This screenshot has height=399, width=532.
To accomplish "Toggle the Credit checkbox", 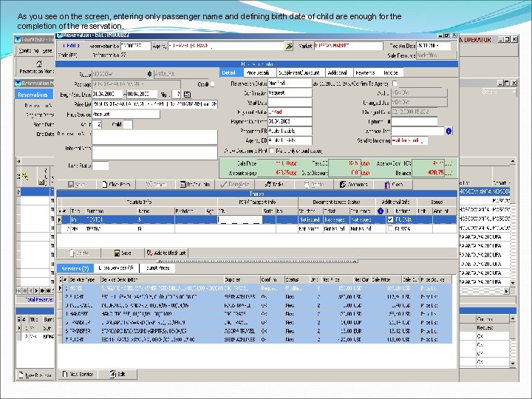I will tap(212, 84).
